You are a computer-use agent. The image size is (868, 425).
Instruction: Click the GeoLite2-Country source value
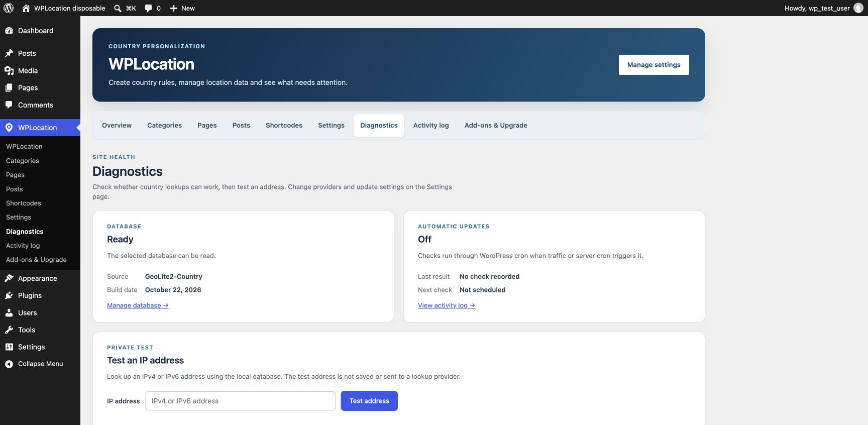[x=174, y=277]
